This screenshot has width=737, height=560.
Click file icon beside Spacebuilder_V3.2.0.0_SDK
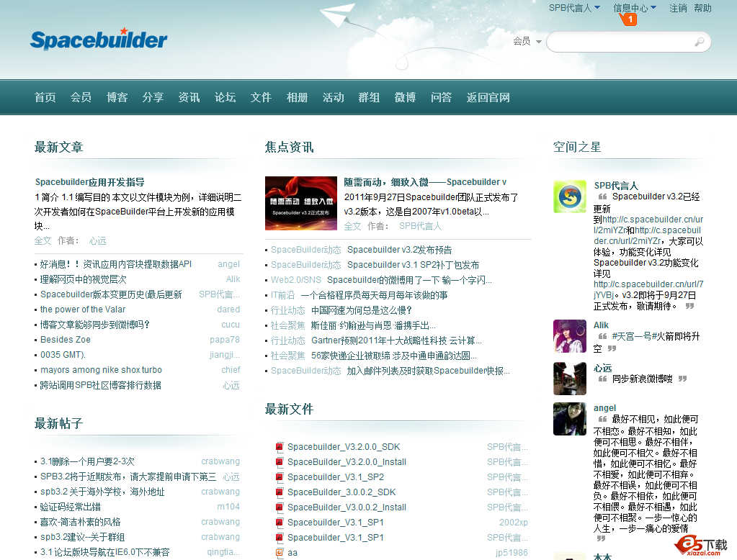[280, 447]
